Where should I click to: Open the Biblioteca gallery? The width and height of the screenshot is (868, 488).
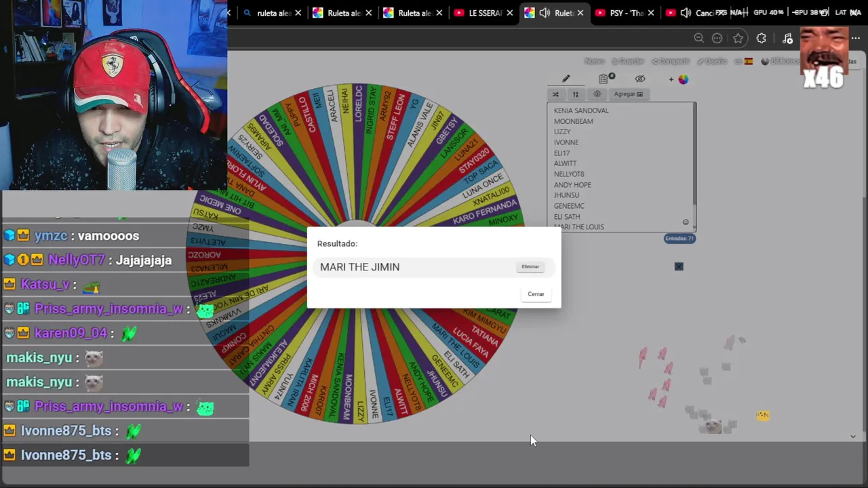(781, 61)
